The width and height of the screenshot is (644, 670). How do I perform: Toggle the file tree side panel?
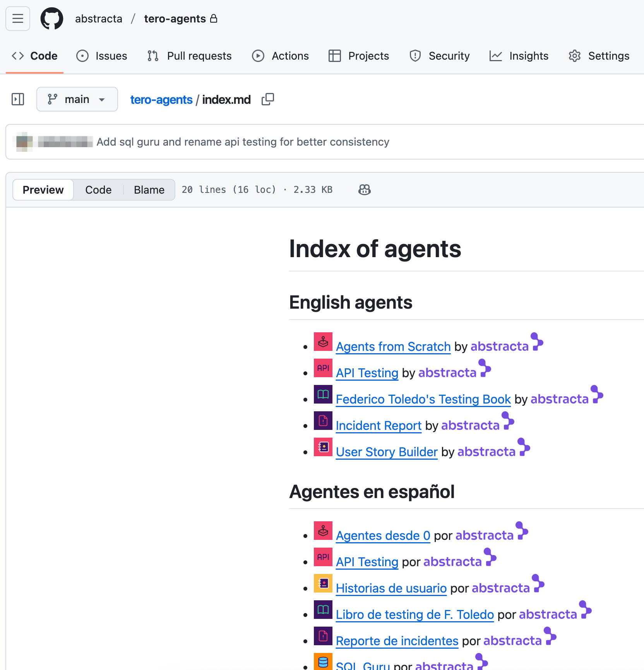[17, 99]
